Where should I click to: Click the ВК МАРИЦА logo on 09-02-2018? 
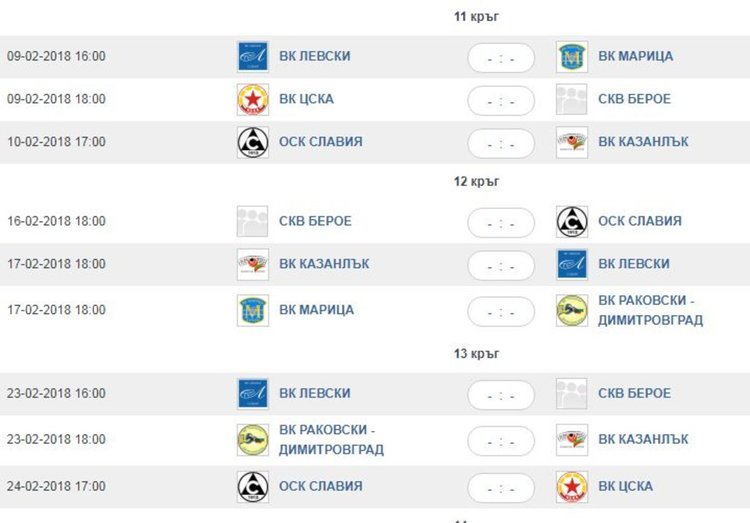click(572, 57)
